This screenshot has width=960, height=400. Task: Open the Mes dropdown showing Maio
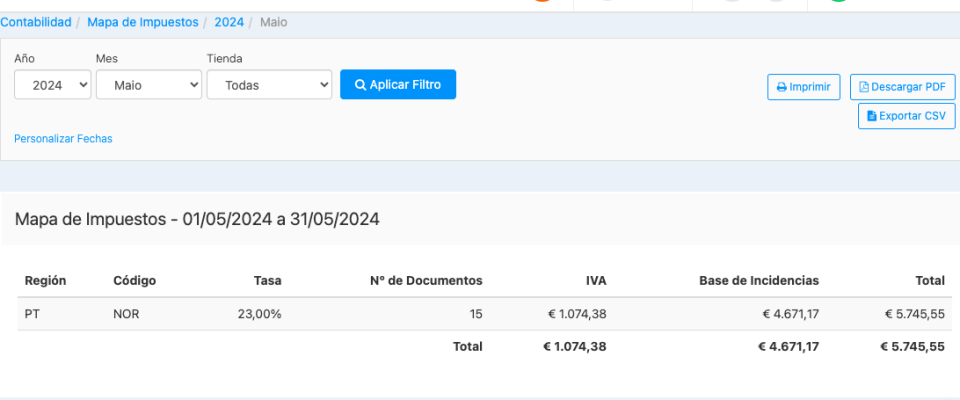pos(149,85)
